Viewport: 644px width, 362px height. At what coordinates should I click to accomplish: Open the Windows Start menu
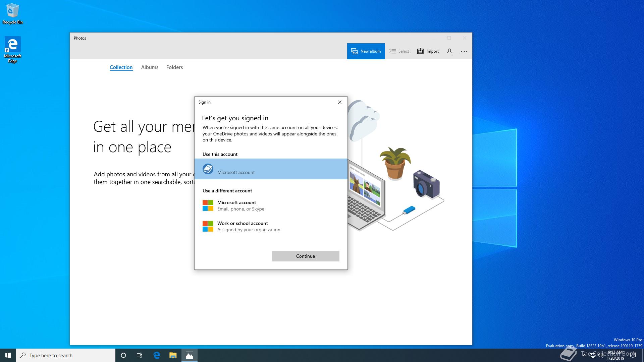coord(8,355)
